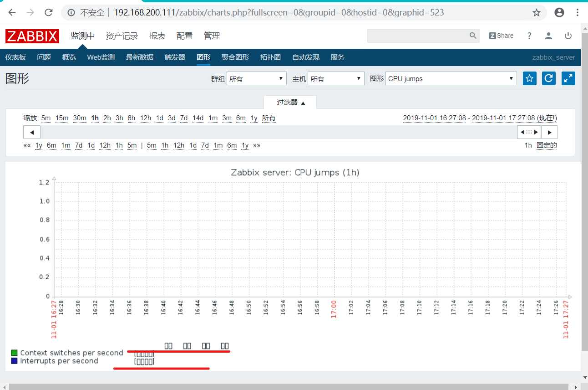Viewport: 588px width, 390px height.
Task: Add graph to favourites star button
Action: point(529,78)
